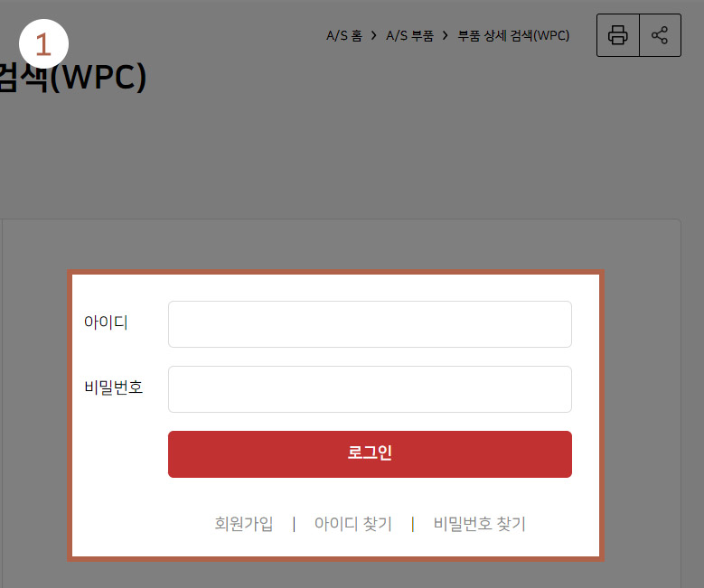Click the 아이디 찾기 link
The width and height of the screenshot is (704, 588).
tap(352, 523)
